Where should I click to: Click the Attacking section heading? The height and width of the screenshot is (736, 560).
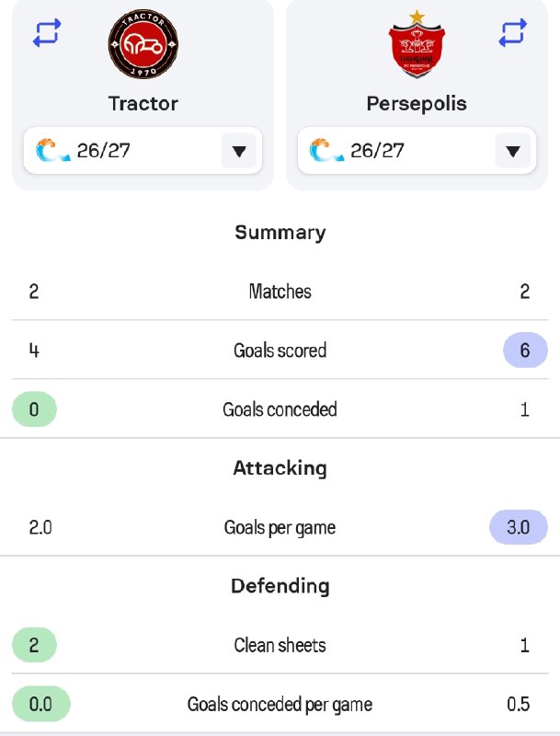(280, 468)
